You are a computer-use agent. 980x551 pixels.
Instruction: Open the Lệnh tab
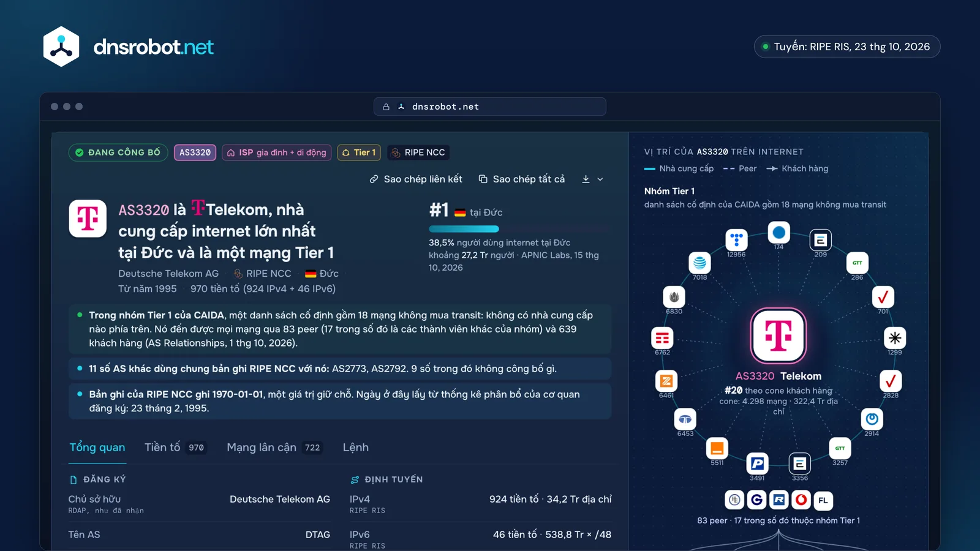click(x=356, y=448)
